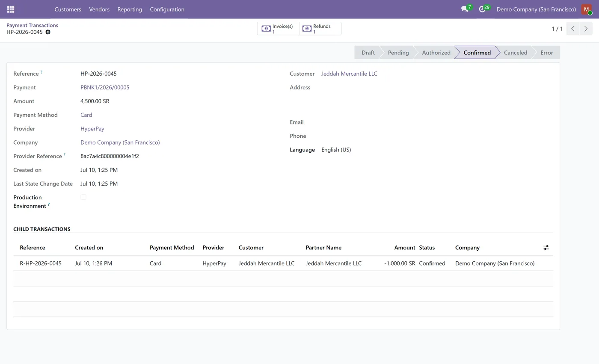Sort child transactions by Amount column
The width and height of the screenshot is (599, 364).
pyautogui.click(x=404, y=248)
